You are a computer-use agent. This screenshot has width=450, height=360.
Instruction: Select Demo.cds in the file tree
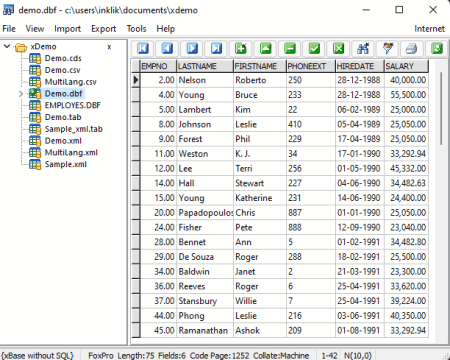(x=63, y=58)
